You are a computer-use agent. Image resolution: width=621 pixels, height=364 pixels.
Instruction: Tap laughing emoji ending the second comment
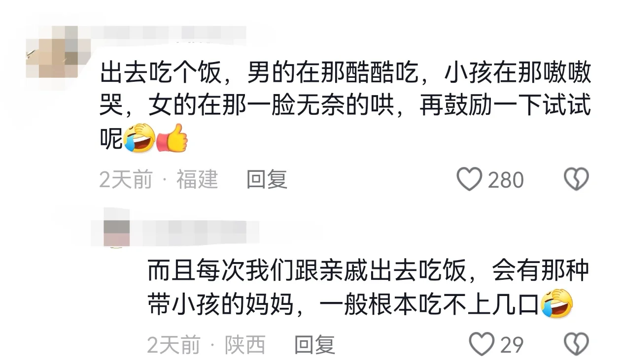(x=557, y=303)
